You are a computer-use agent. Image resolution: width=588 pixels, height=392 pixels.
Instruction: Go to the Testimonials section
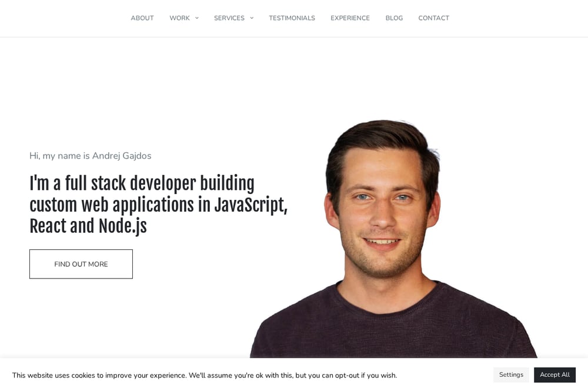coord(292,18)
